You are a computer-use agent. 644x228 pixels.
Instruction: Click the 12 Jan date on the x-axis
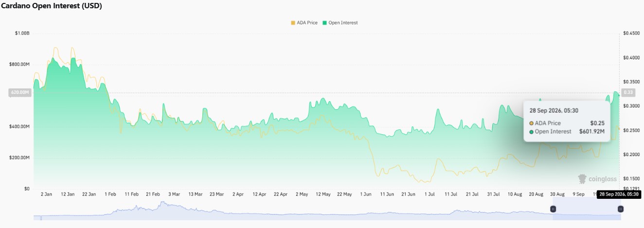(x=68, y=194)
